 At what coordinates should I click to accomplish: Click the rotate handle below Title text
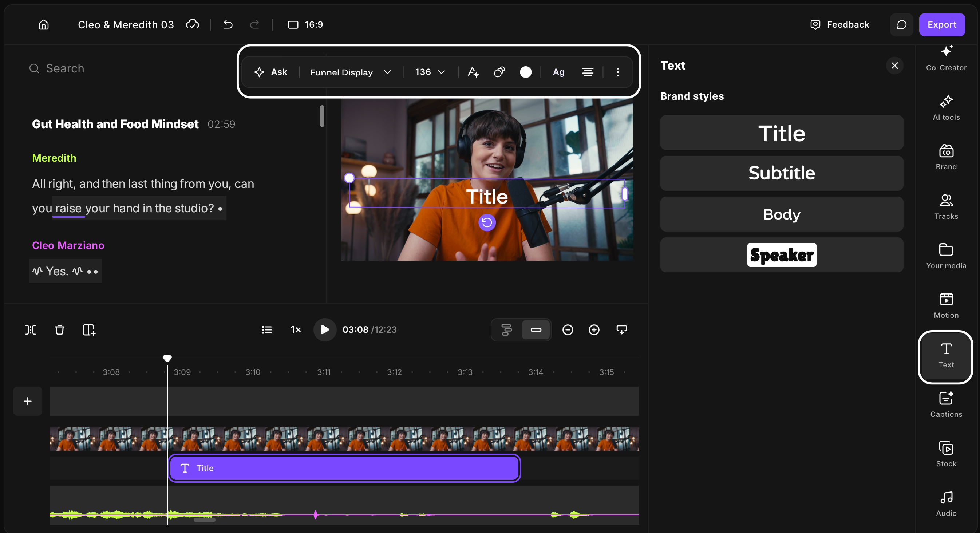pos(487,222)
